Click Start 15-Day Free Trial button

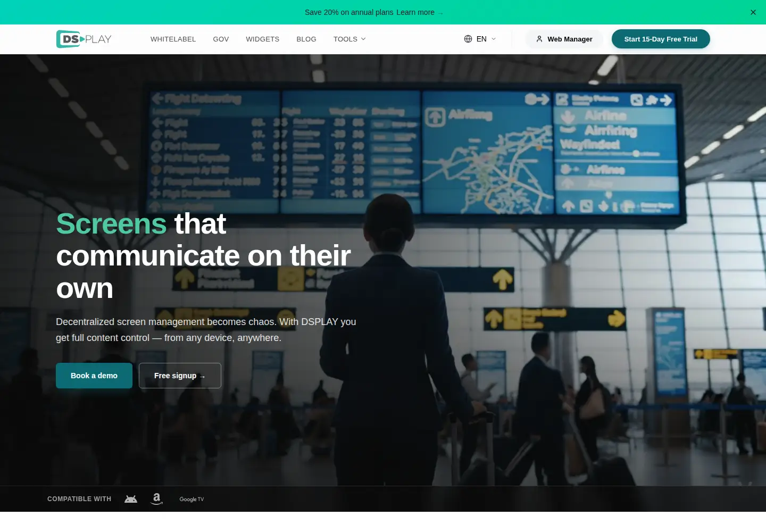click(x=661, y=39)
